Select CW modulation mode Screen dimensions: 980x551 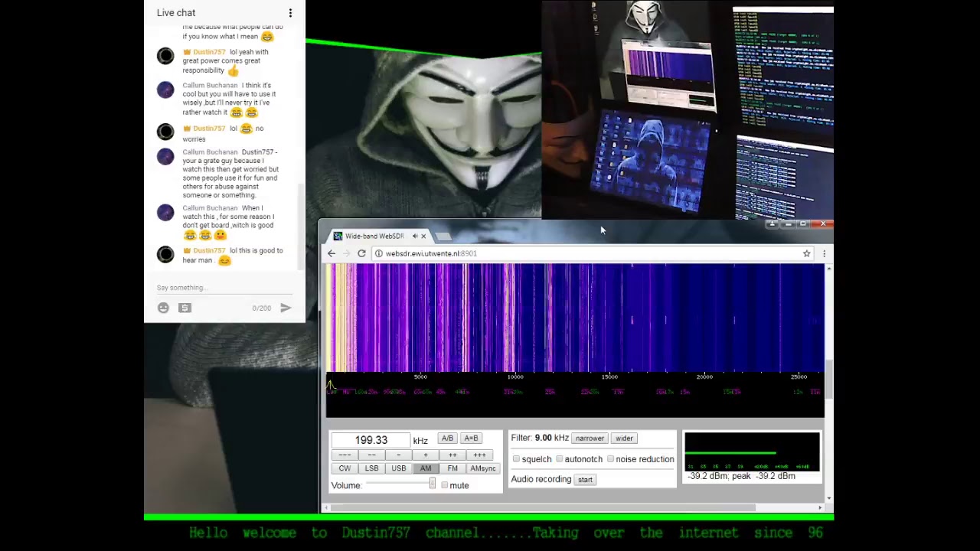tap(345, 468)
